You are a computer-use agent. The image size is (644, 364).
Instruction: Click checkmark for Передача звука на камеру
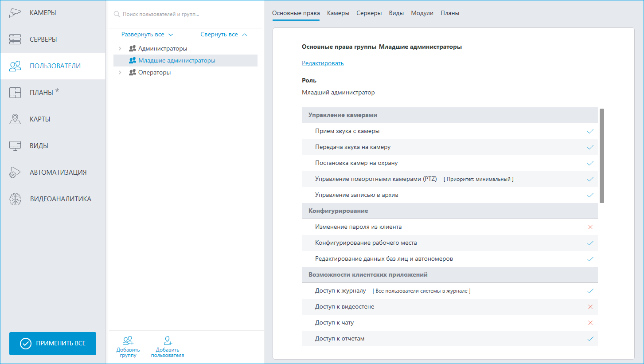click(x=590, y=147)
